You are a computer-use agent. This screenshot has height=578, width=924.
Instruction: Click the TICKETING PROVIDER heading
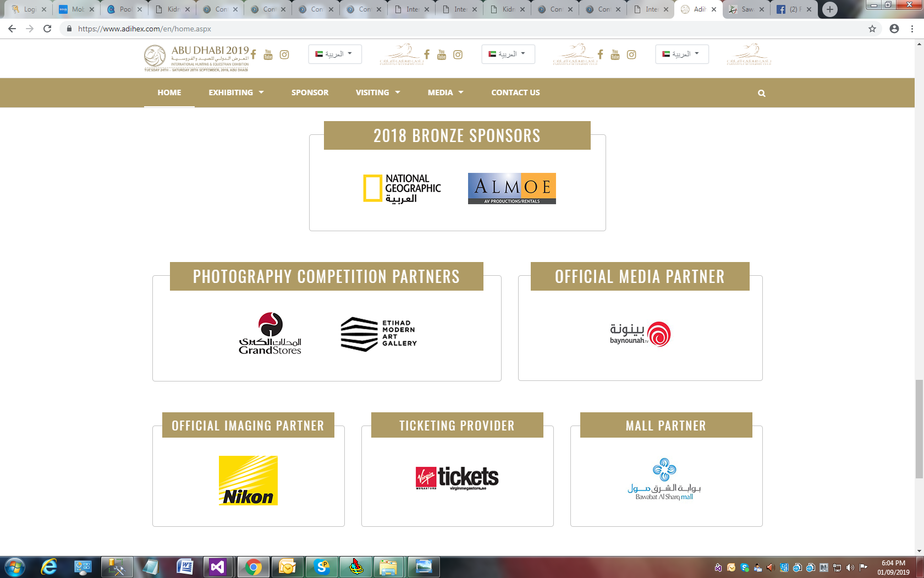pyautogui.click(x=457, y=425)
